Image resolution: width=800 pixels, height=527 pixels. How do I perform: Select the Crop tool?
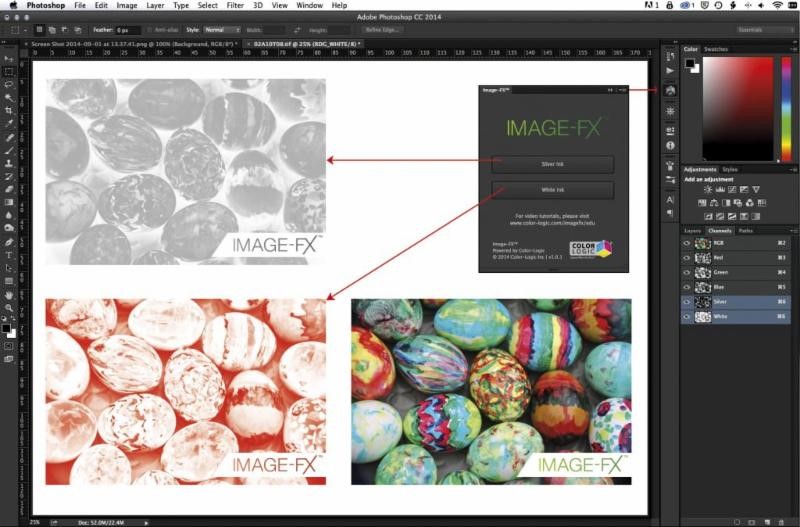(x=9, y=111)
